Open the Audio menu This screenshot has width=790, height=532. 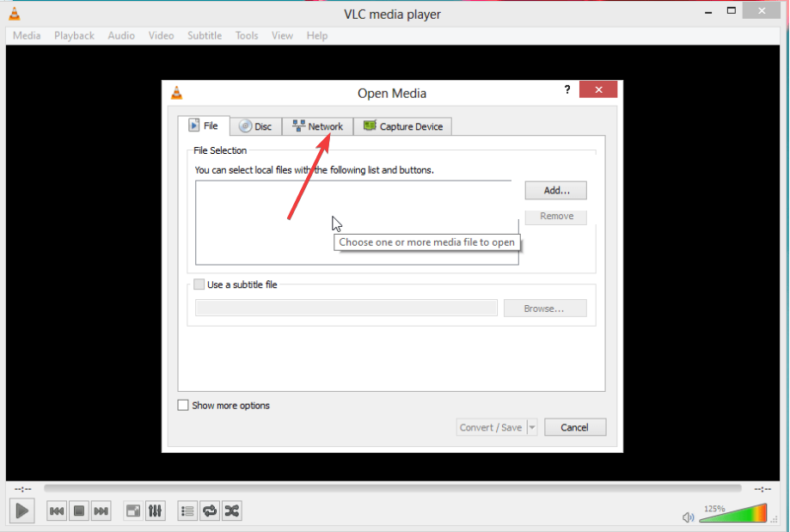point(121,36)
